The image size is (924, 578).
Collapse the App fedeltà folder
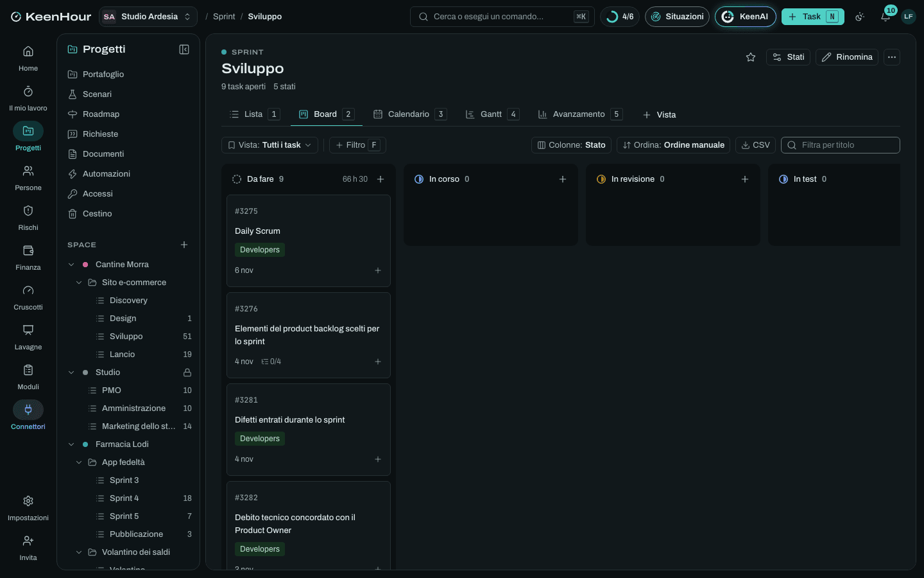79,462
